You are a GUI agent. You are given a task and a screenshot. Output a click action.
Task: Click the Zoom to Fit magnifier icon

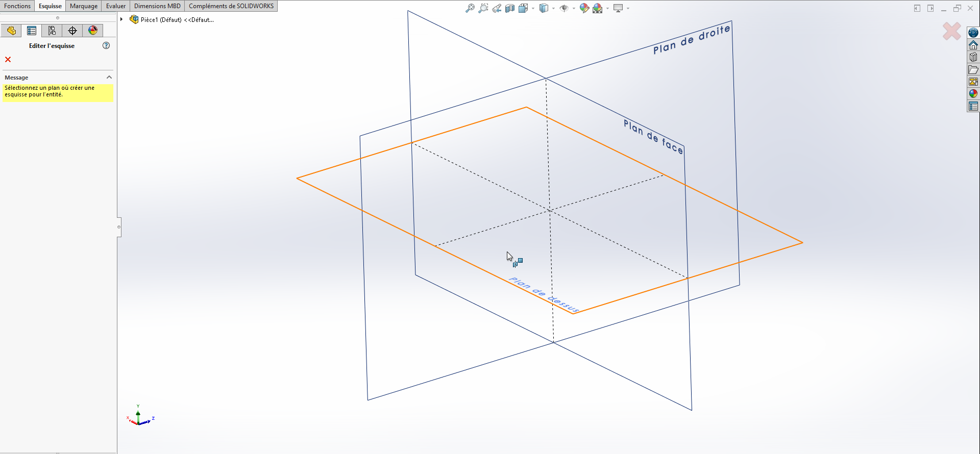pos(470,8)
